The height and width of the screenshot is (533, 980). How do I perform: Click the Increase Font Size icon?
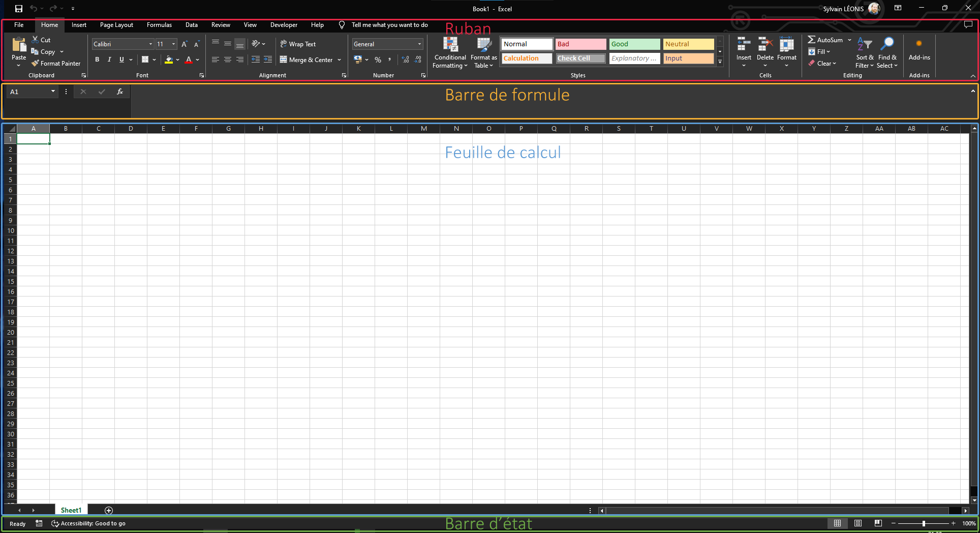click(x=185, y=44)
